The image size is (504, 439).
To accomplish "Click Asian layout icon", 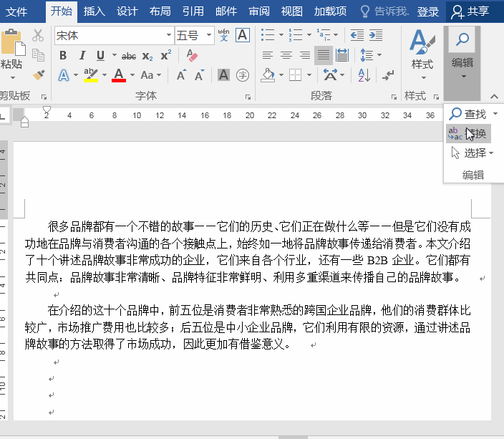I will [331, 75].
